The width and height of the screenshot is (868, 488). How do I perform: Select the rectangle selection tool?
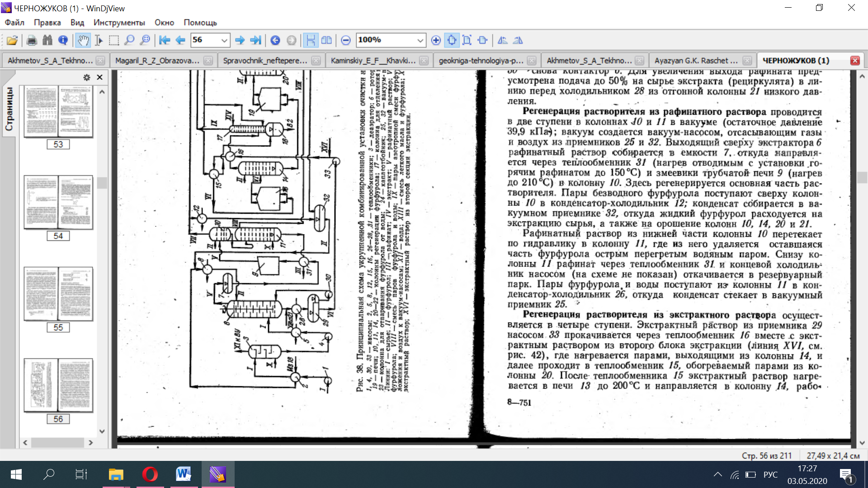114,40
